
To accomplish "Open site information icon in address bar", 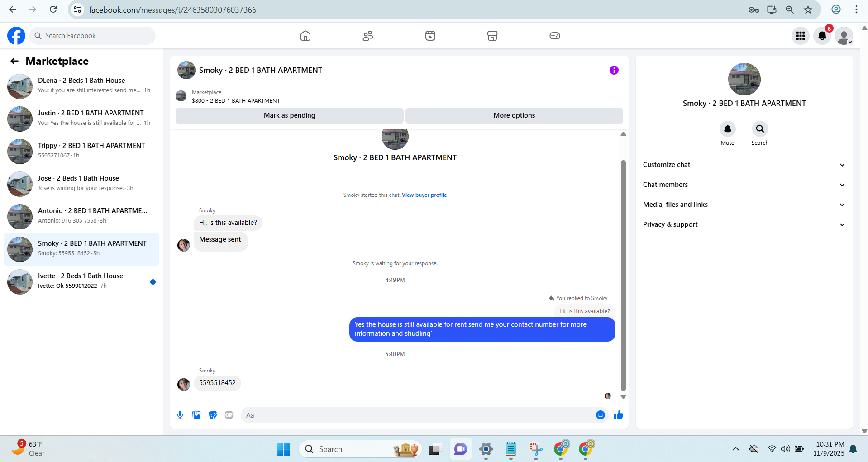I will click(x=78, y=10).
